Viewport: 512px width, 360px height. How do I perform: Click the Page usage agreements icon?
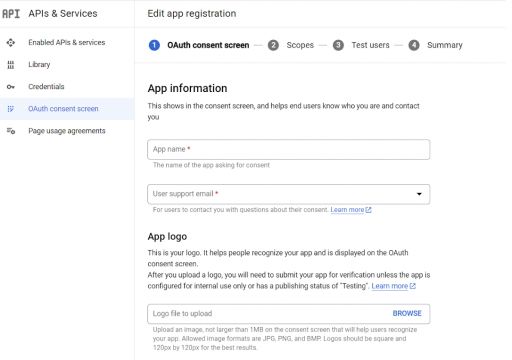point(11,131)
